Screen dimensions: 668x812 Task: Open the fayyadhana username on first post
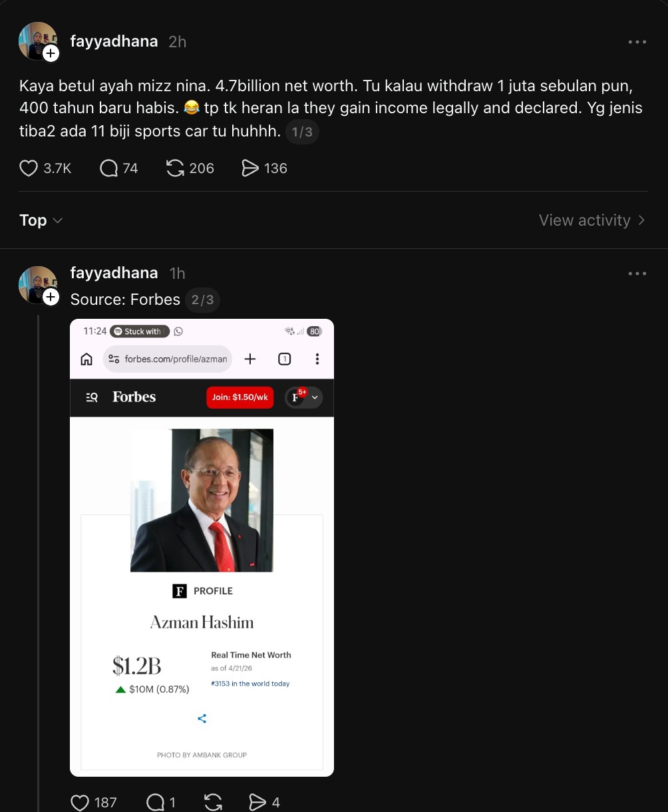tap(114, 41)
